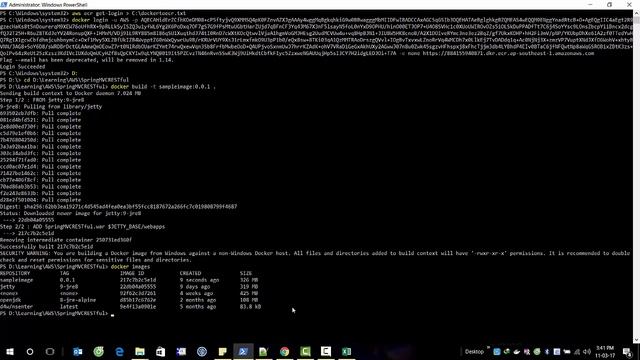Click the active PowerShell taskbar icon
Viewport: 640px width, 360px height.
pos(243,351)
